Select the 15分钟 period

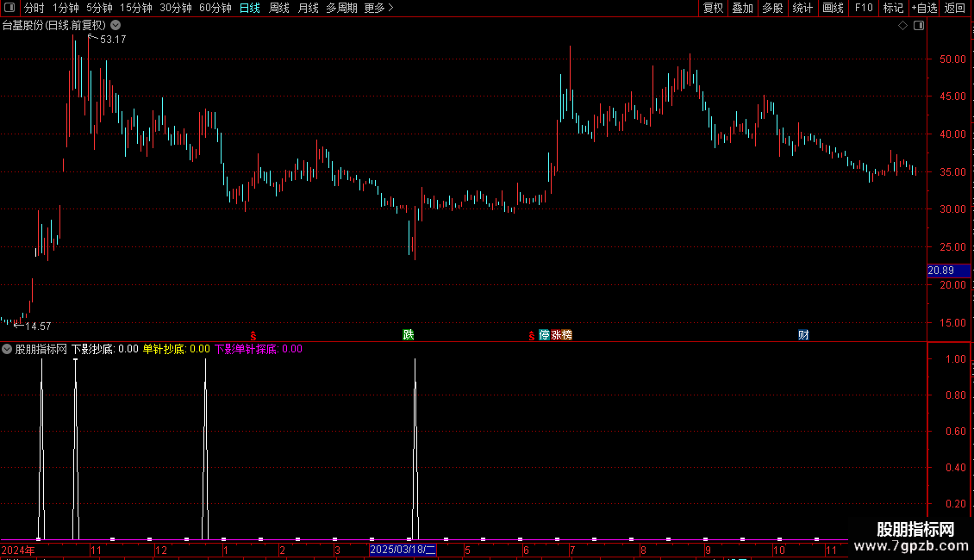pyautogui.click(x=136, y=8)
